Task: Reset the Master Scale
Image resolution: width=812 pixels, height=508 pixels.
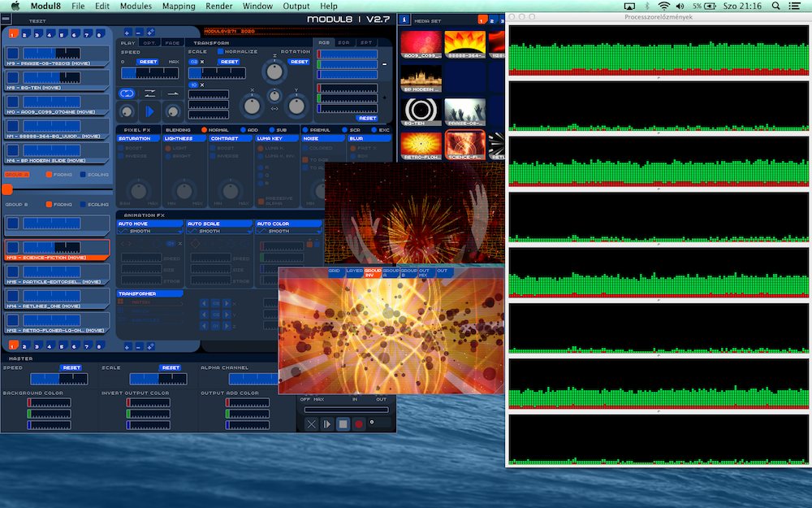Action: point(171,367)
